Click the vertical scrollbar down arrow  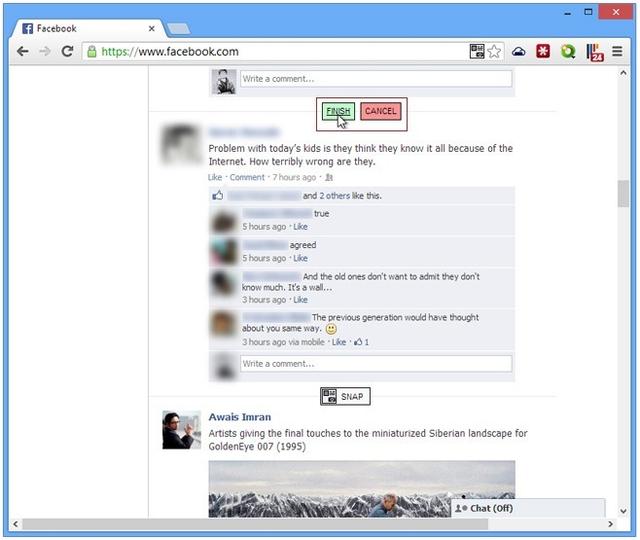click(623, 511)
